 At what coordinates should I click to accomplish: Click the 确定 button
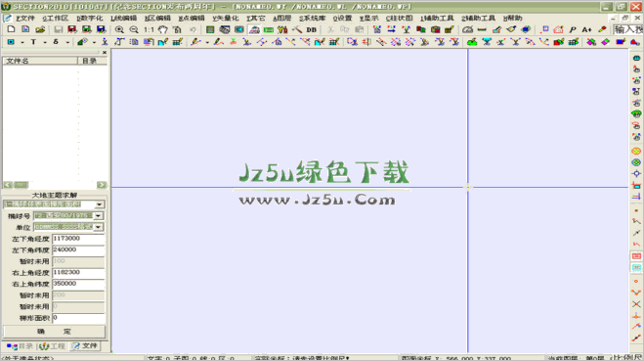[54, 332]
